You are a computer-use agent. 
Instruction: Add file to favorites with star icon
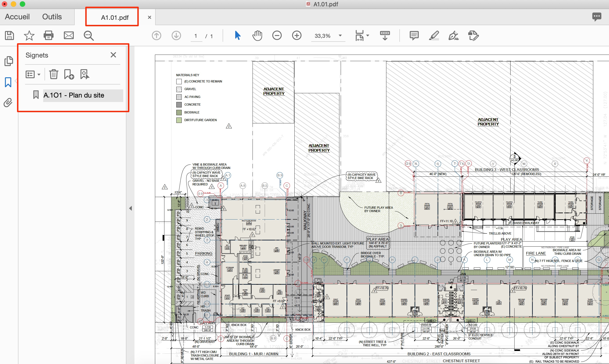tap(29, 36)
